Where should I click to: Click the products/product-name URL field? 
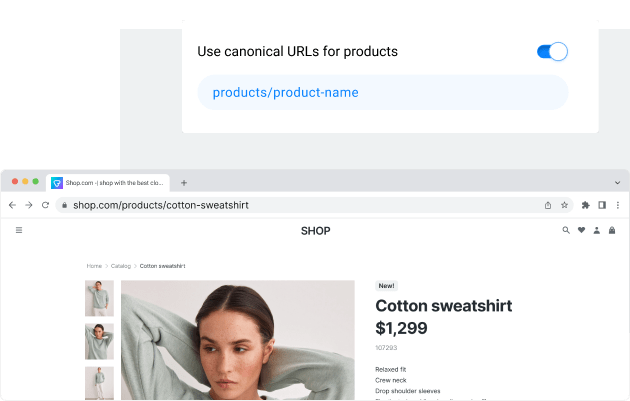[x=382, y=92]
